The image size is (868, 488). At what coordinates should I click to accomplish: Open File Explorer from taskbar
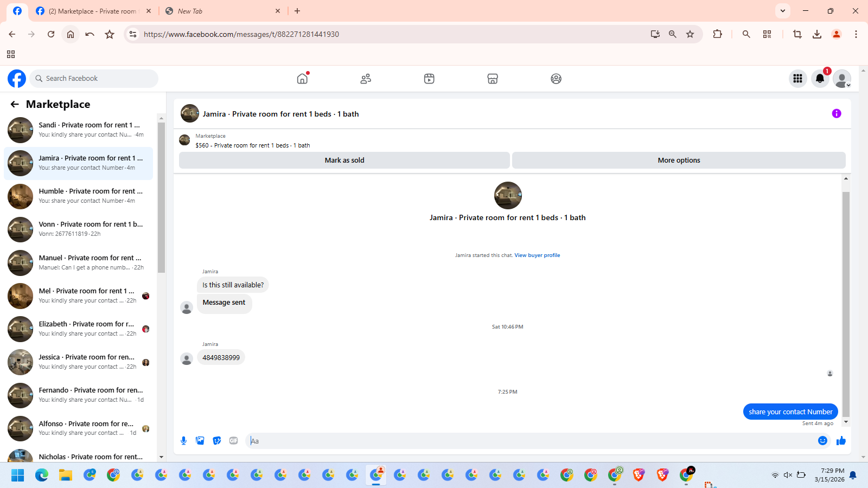[66, 476]
